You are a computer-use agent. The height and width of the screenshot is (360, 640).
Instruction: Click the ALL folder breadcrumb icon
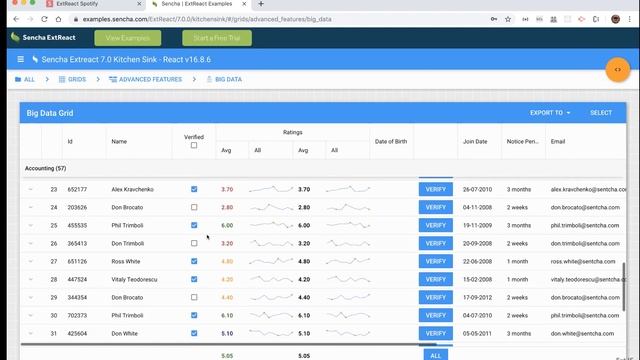click(x=18, y=79)
